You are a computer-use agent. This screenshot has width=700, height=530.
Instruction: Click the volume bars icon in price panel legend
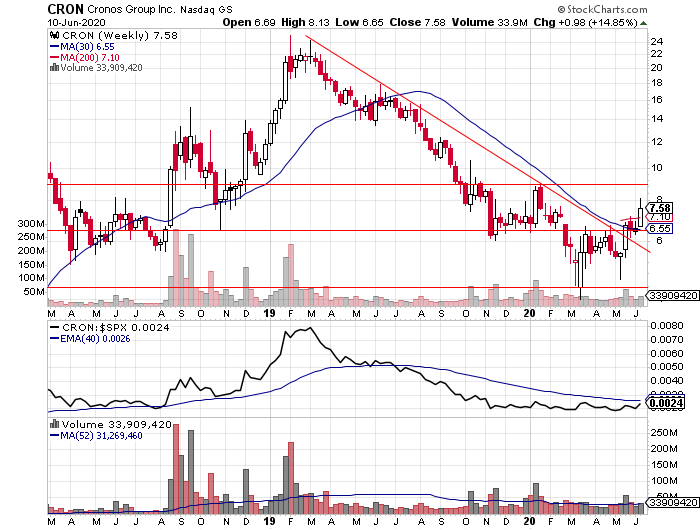[55, 68]
